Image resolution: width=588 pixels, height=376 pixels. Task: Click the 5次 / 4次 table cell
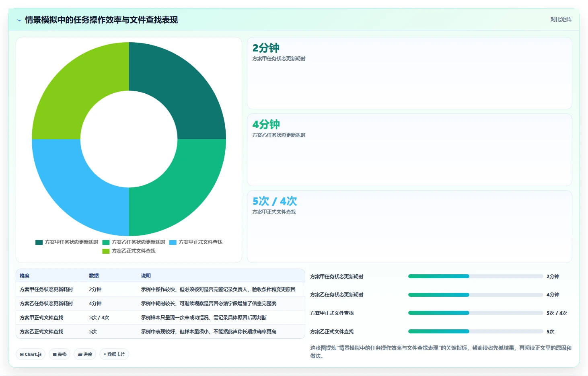click(x=99, y=318)
